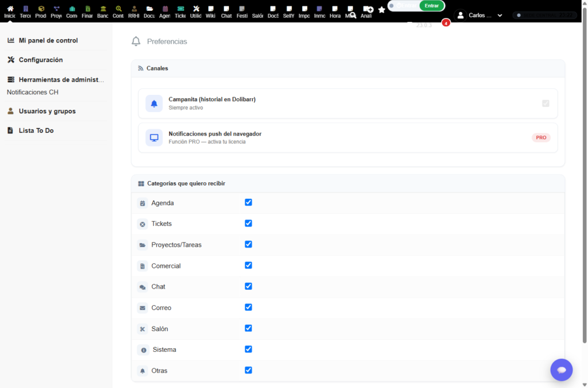This screenshot has width=588, height=388.
Task: Open Notificaciones CH submenu link
Action: (x=33, y=93)
